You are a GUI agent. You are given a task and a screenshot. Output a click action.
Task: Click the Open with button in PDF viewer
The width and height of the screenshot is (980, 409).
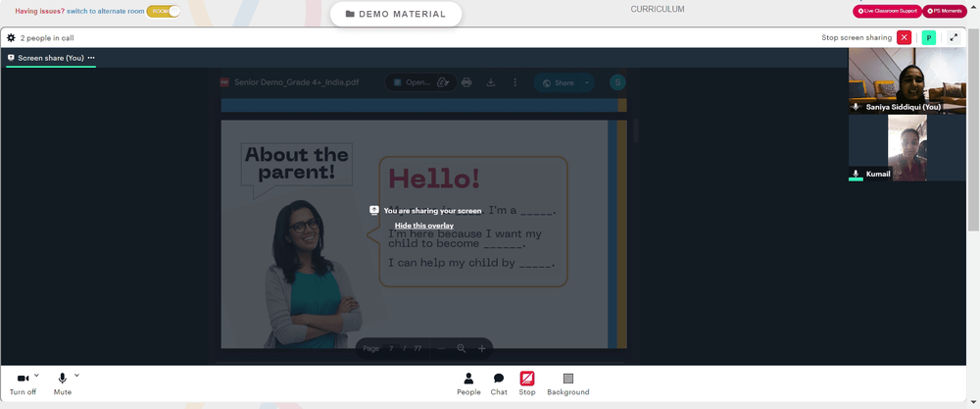pyautogui.click(x=411, y=82)
